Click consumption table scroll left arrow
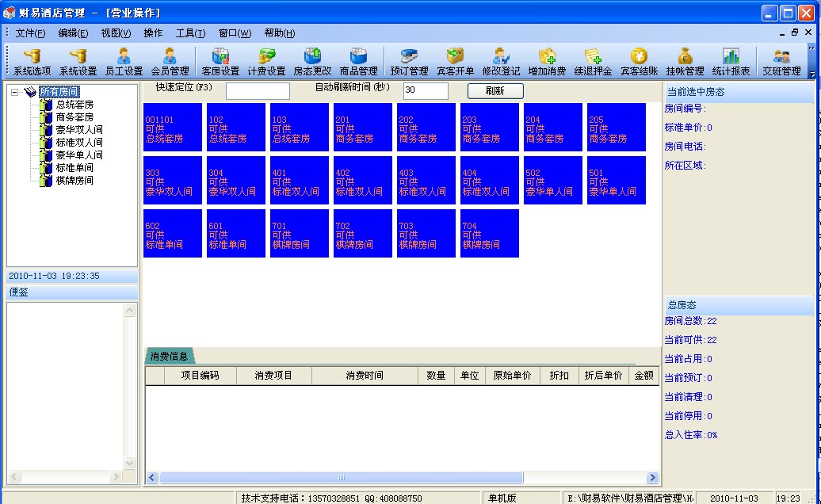This screenshot has width=821, height=504. point(152,477)
